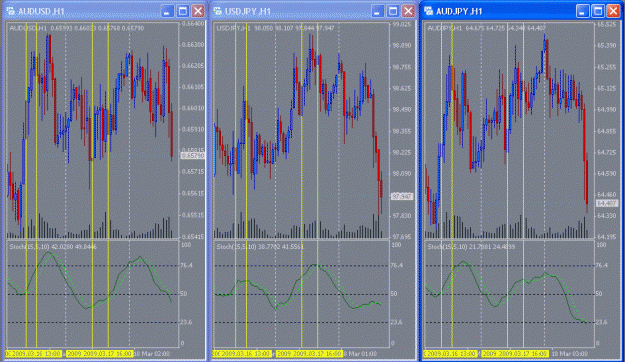This screenshot has height=362, width=625.
Task: Click the chart icon in AUDUSD,H1 title bar
Action: point(11,11)
